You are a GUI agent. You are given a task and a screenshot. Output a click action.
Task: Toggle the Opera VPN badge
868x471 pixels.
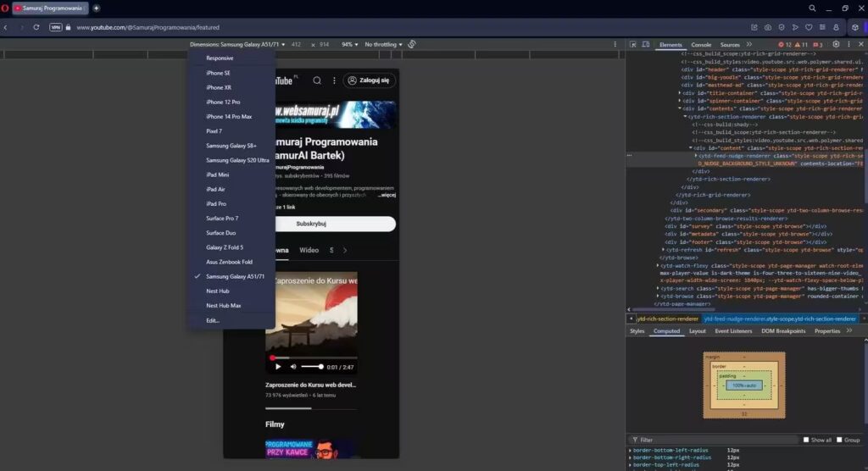[x=56, y=27]
